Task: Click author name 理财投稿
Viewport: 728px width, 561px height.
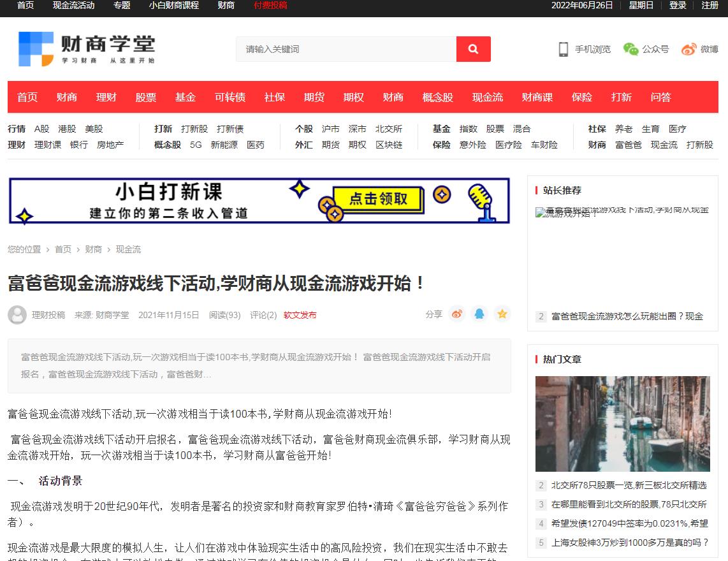Action: click(48, 315)
